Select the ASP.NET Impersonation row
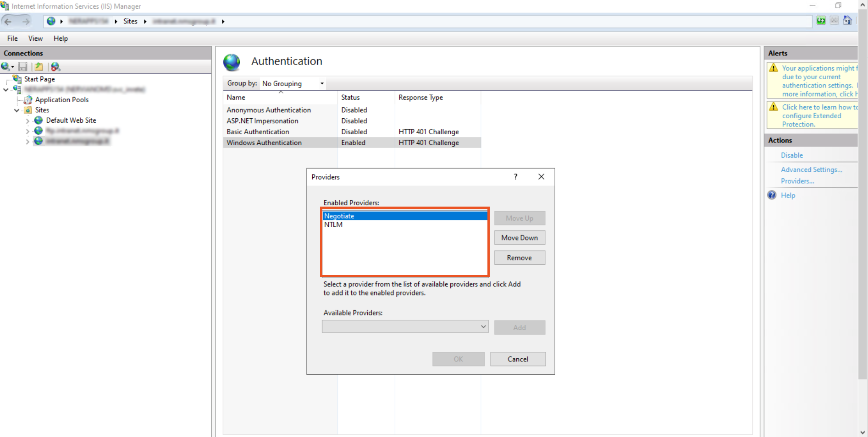 [352, 121]
